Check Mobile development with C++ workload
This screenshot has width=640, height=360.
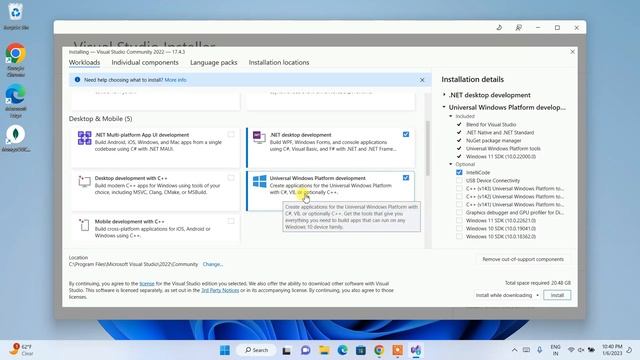coord(231,221)
